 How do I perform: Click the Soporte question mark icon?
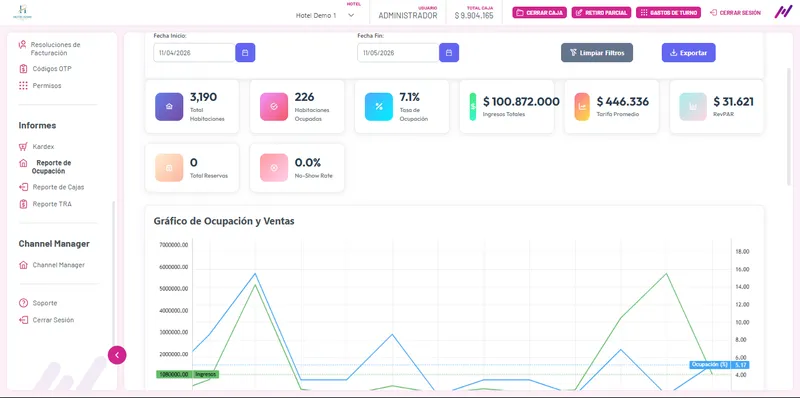[x=23, y=303]
